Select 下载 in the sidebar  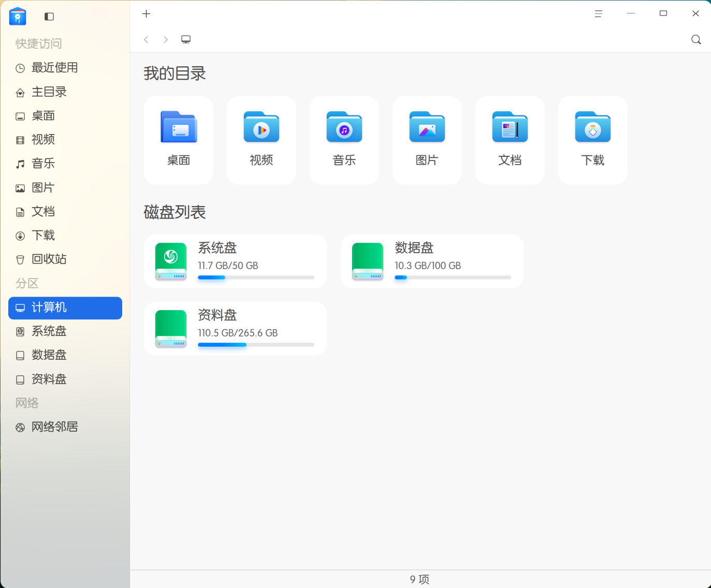pos(65,236)
